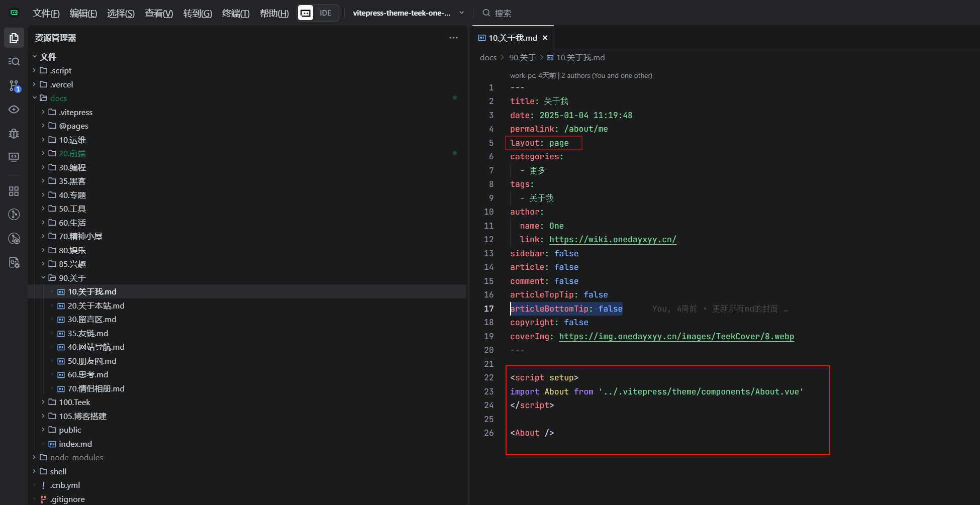Image resolution: width=980 pixels, height=505 pixels.
Task: Open the Extensions grid icon
Action: (x=14, y=191)
